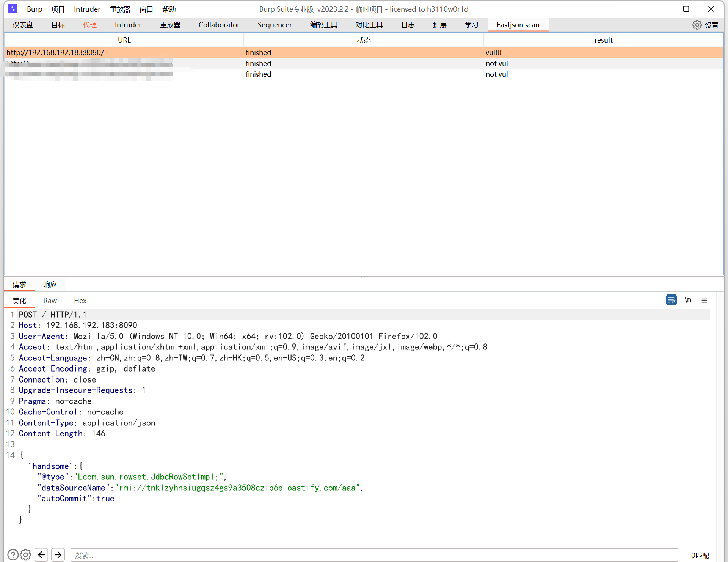This screenshot has width=728, height=562.
Task: Go to next search match arrow
Action: [x=58, y=555]
